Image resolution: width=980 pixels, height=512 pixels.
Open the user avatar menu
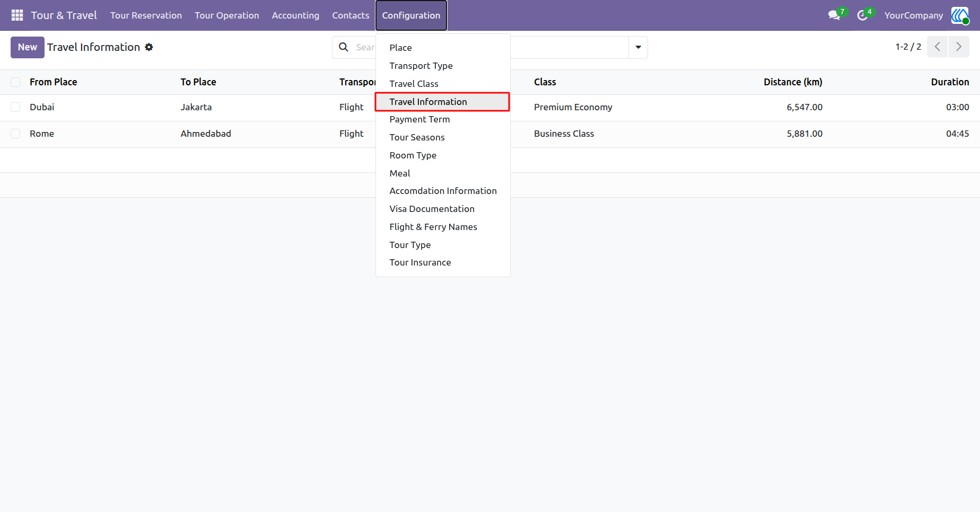click(960, 15)
